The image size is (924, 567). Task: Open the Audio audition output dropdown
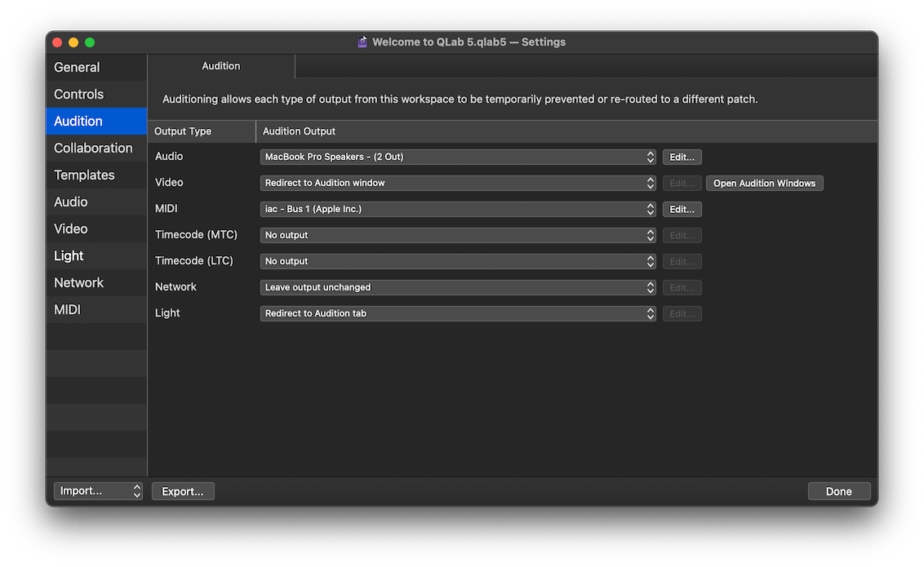[x=458, y=157]
